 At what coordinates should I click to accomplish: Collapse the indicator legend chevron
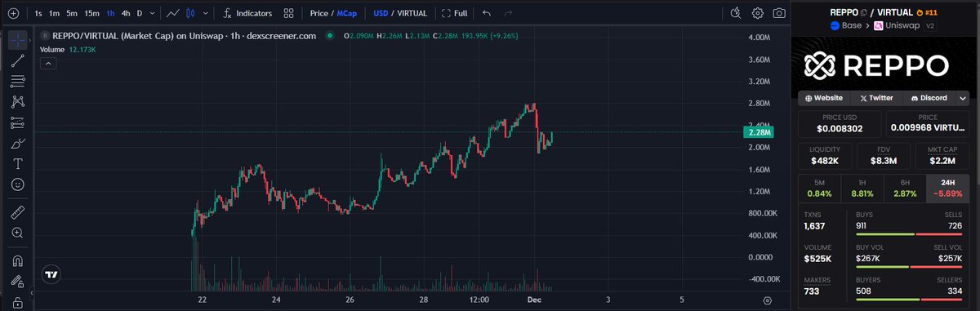point(47,64)
